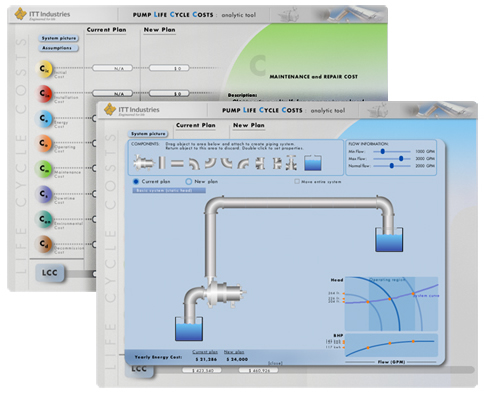Screen dimensions: 484x394
Task: Pick the horizontal straight pipe component
Action: (177, 163)
